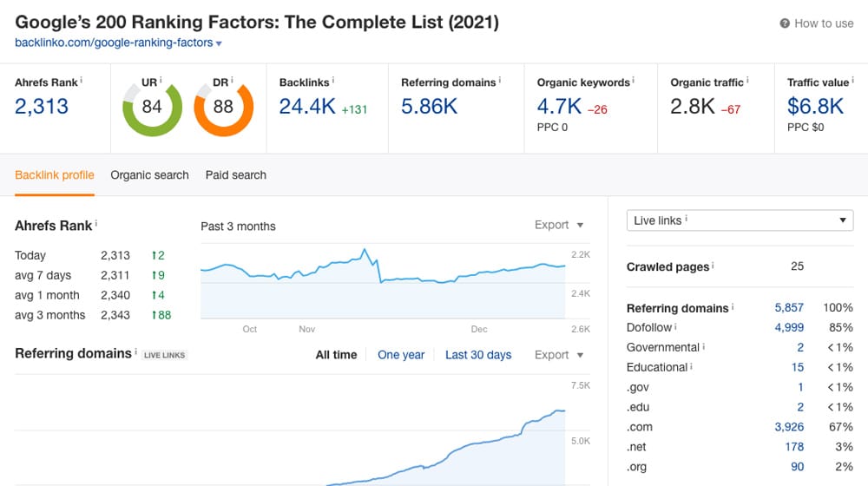Screen dimensions: 868x486
Task: Open the Live links dropdown
Action: point(740,220)
